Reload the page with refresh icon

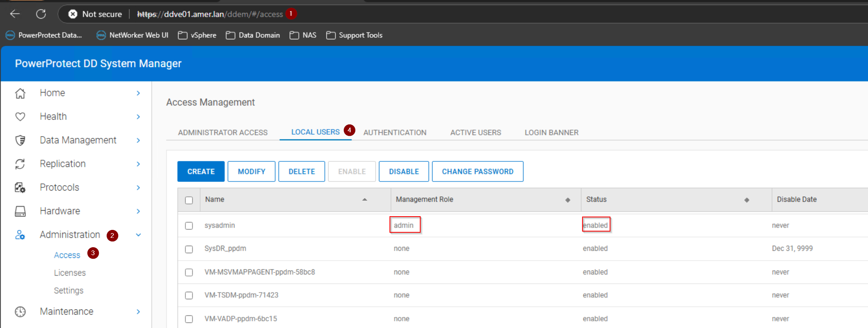pos(41,14)
